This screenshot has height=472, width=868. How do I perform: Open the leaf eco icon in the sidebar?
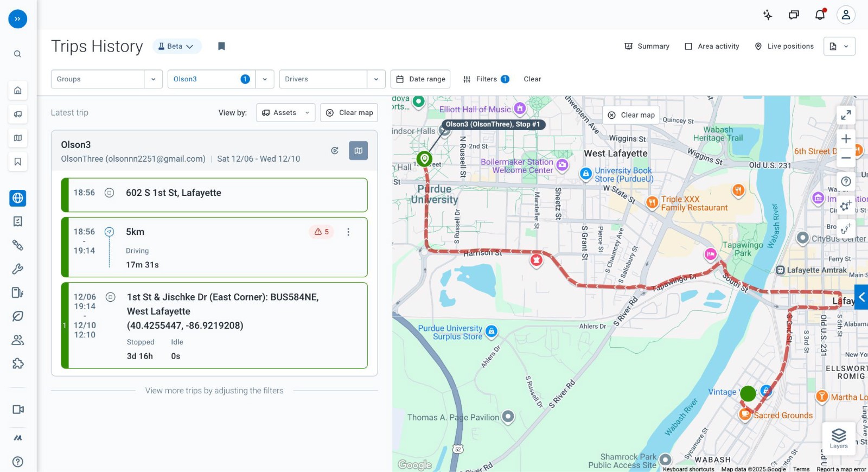pos(18,316)
